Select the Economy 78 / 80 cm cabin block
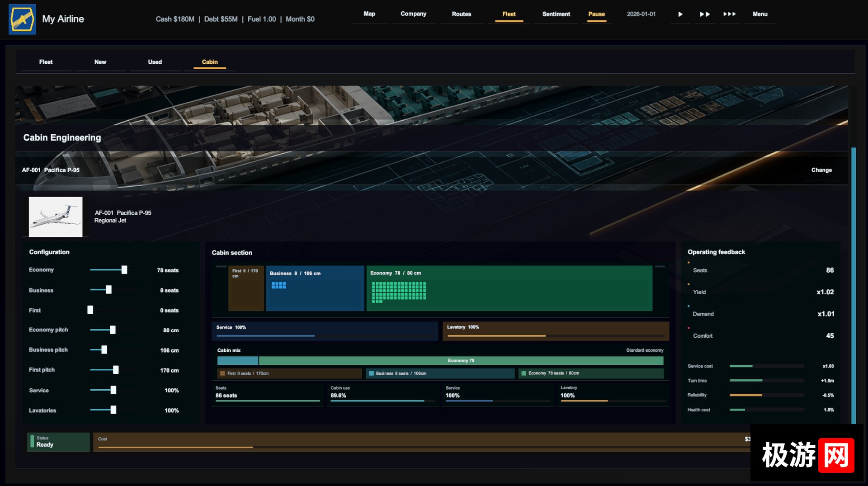868x486 pixels. click(509, 288)
